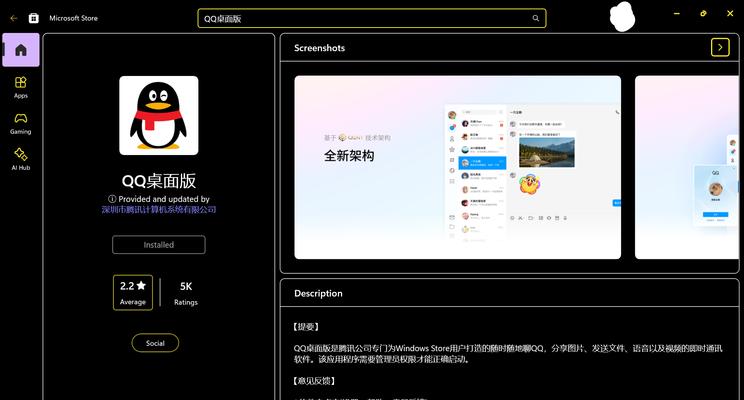Minimize the Microsoft Store window
Screen dimensions: 744x400
point(677,14)
